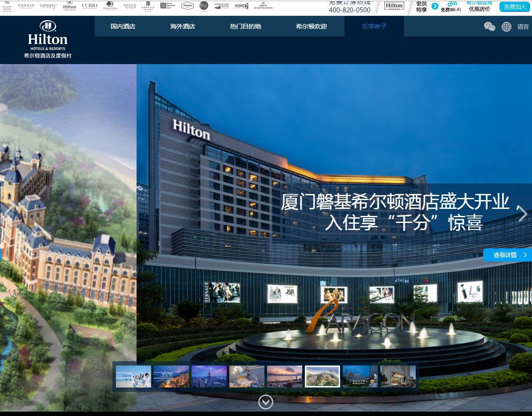
Task: Show the next slide with right arrow
Action: pos(523,214)
